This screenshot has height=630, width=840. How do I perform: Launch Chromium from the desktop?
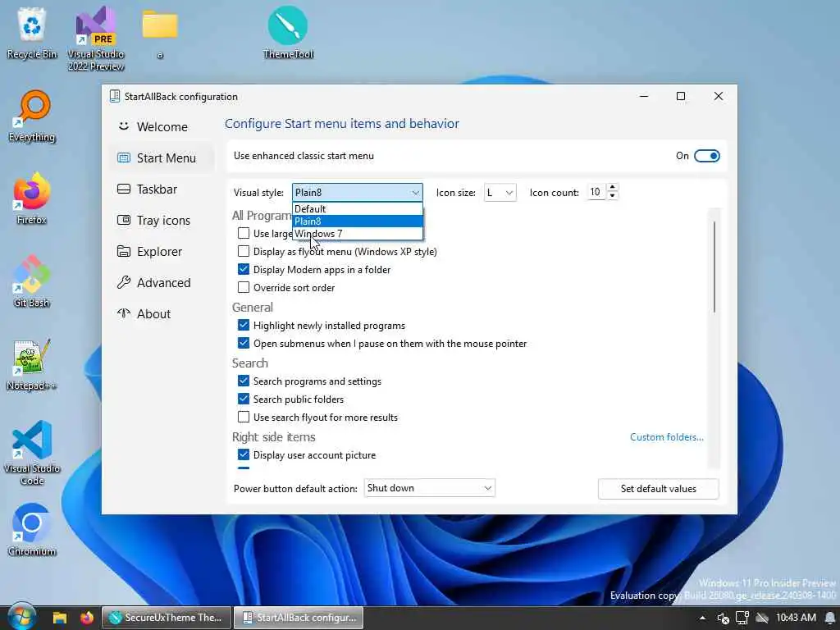pos(32,530)
